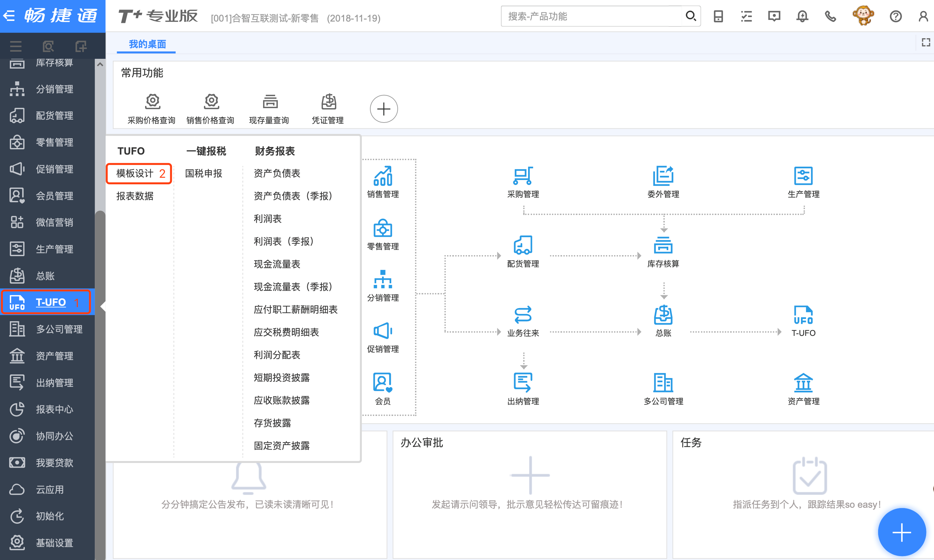Select 我要贷款 in left sidebar
Viewport: 934px width, 560px height.
(47, 463)
